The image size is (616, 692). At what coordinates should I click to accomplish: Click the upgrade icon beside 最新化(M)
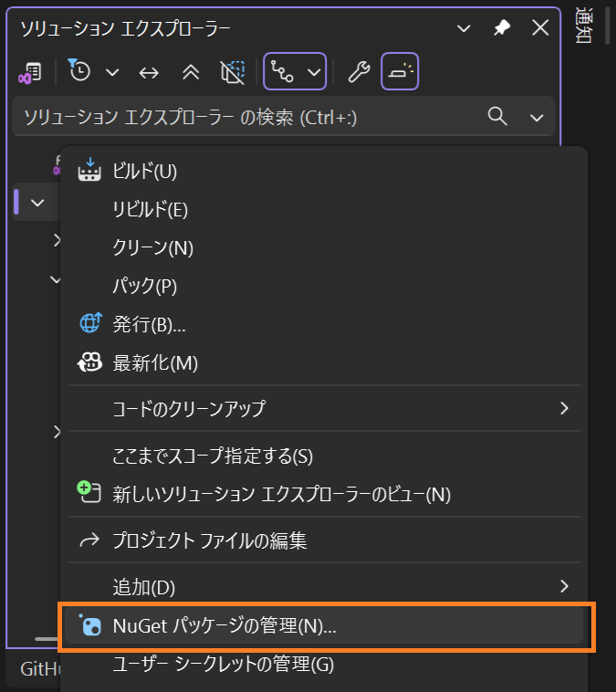pos(89,362)
